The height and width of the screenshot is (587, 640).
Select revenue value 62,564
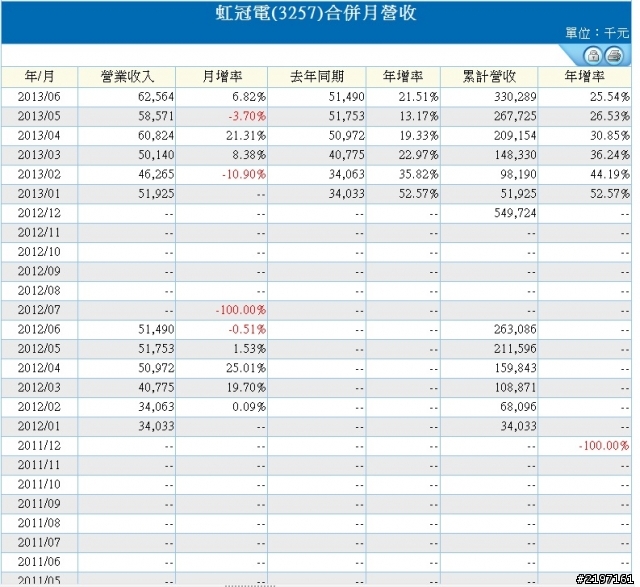pos(156,97)
